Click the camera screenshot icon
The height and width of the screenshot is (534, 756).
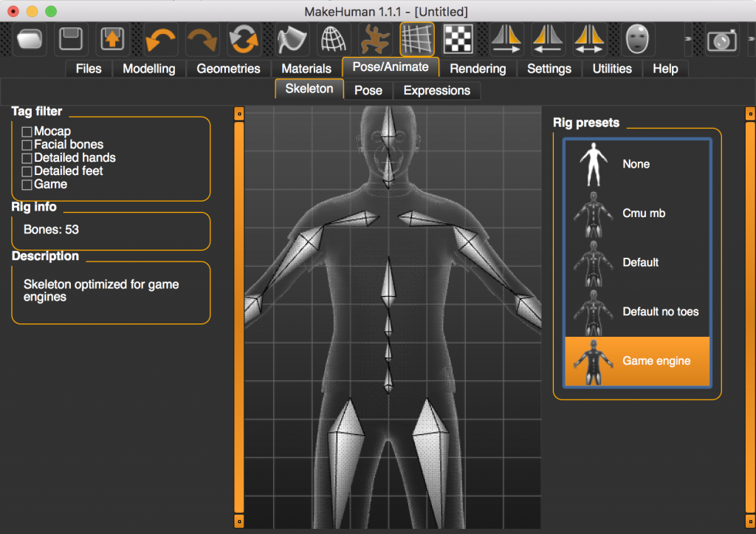pos(722,40)
